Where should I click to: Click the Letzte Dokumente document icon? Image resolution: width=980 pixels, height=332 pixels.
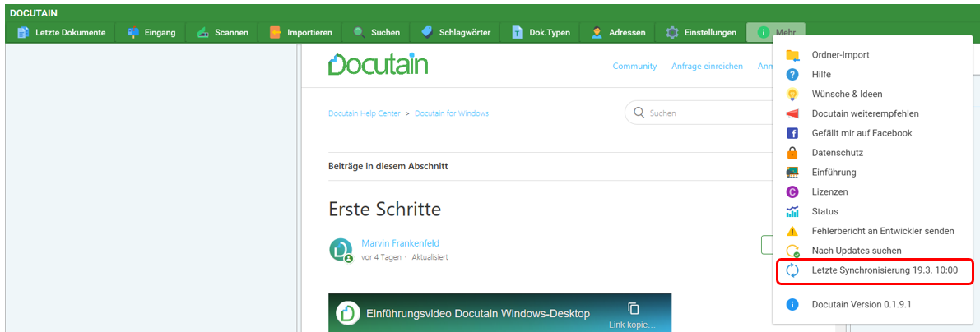pos(24,32)
